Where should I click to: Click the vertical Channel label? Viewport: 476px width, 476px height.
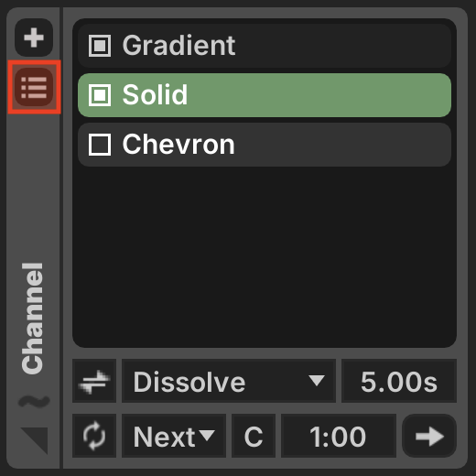coord(32,319)
